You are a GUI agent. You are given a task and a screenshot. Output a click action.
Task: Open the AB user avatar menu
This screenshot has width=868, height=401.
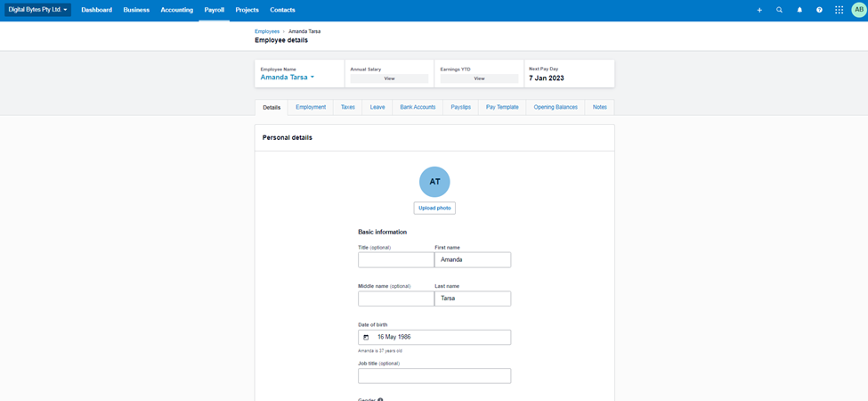pyautogui.click(x=858, y=10)
